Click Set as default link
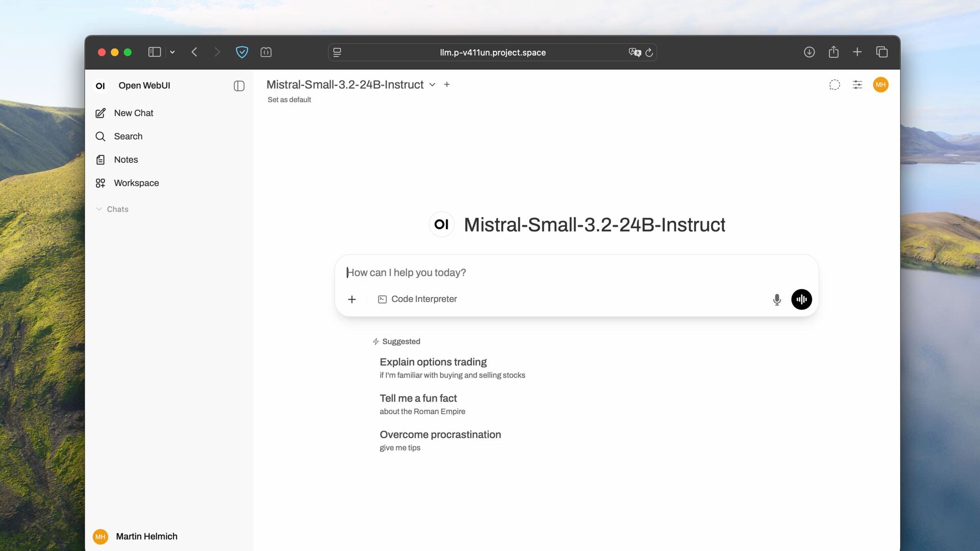This screenshot has width=980, height=551. click(289, 100)
